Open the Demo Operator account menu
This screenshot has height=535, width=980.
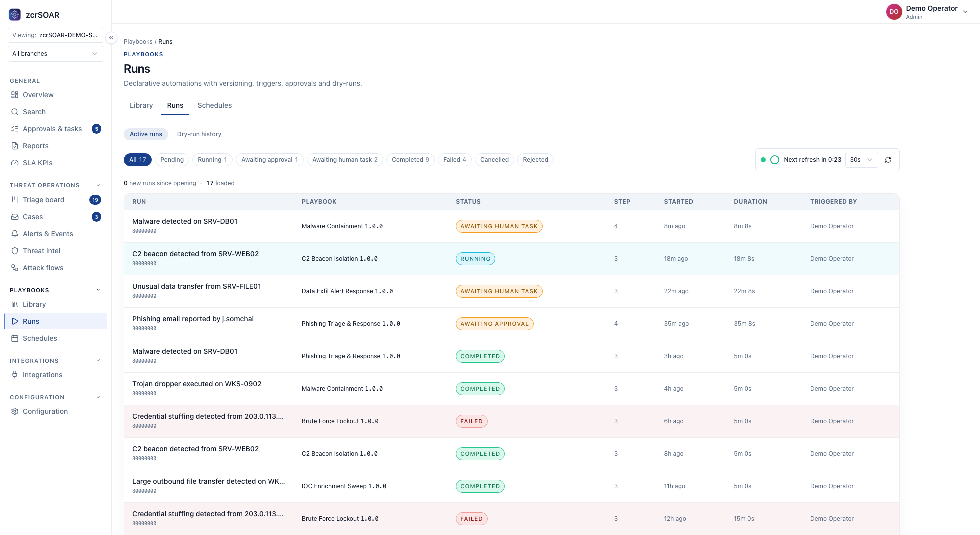(x=928, y=12)
